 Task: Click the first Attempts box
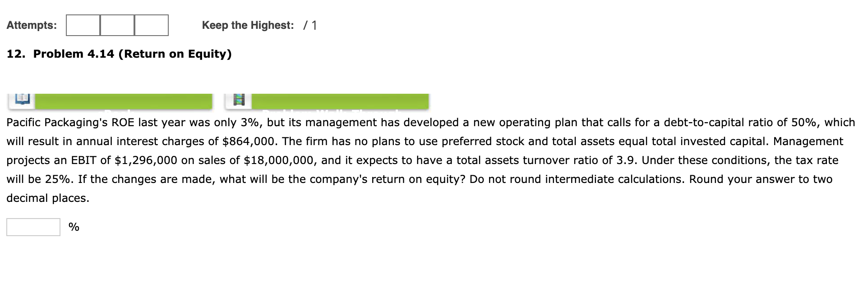[x=83, y=26]
